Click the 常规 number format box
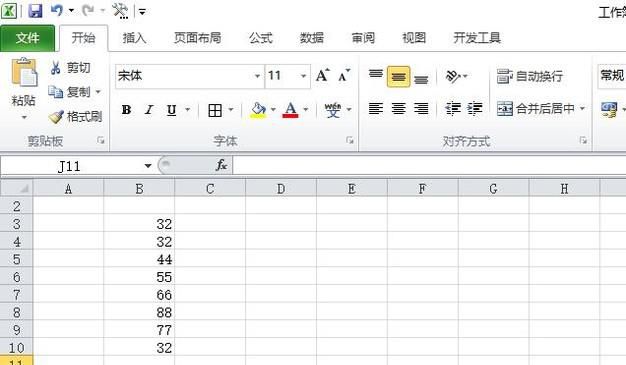The width and height of the screenshot is (626, 365). coord(612,75)
